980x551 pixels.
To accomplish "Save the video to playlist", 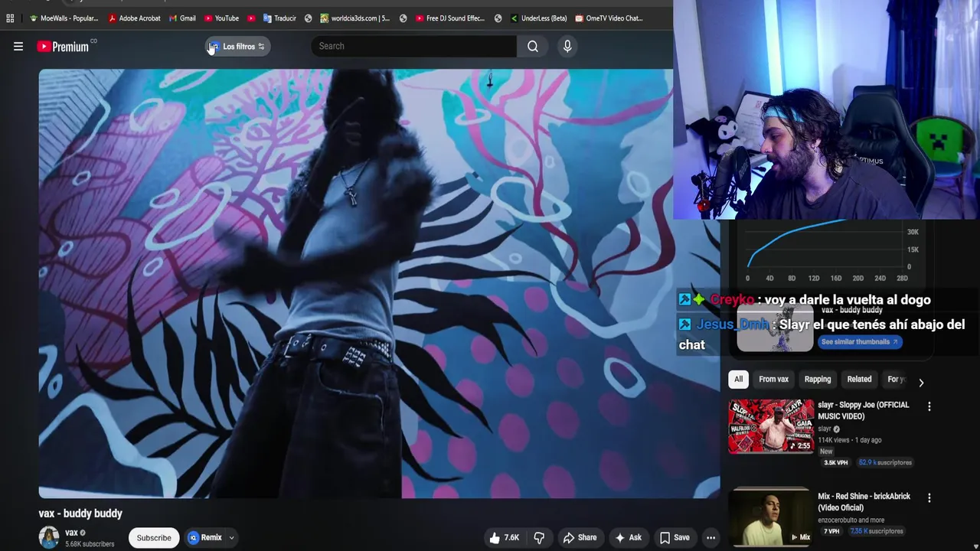I will 675,537.
